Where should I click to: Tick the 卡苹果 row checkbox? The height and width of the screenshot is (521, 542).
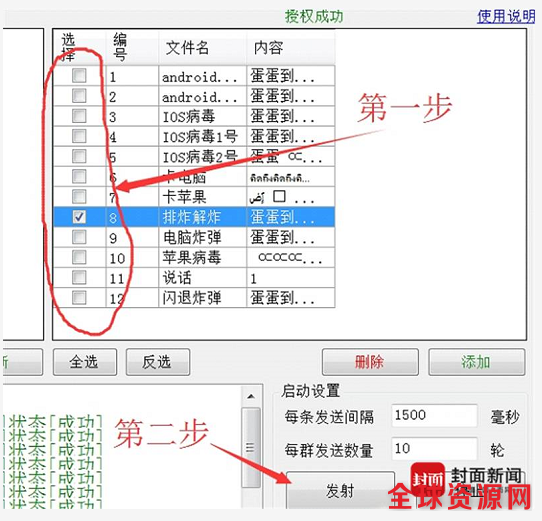[x=79, y=196]
